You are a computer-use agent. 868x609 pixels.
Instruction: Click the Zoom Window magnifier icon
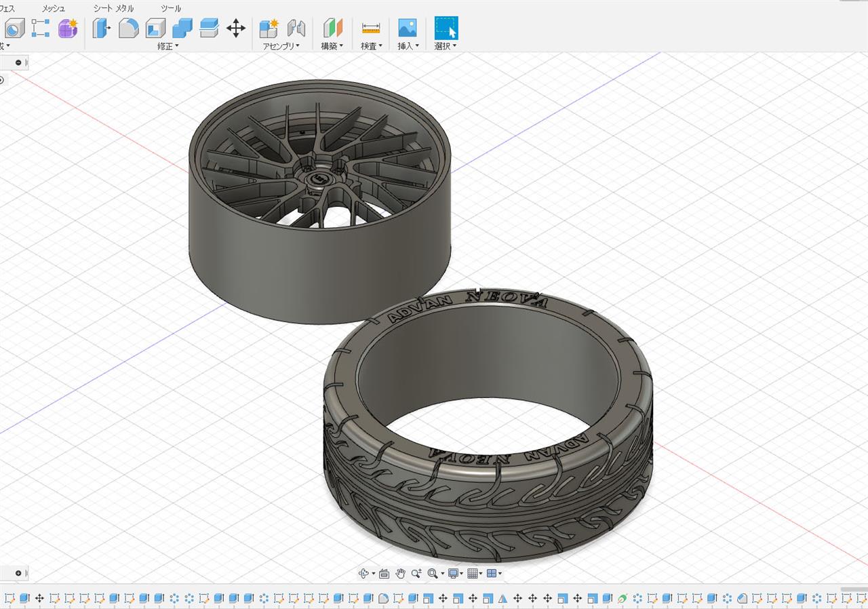(x=433, y=573)
